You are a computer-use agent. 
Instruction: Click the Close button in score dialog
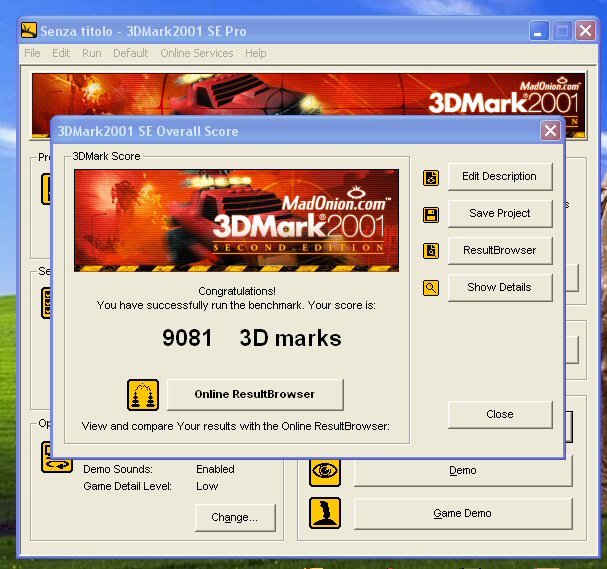click(500, 415)
